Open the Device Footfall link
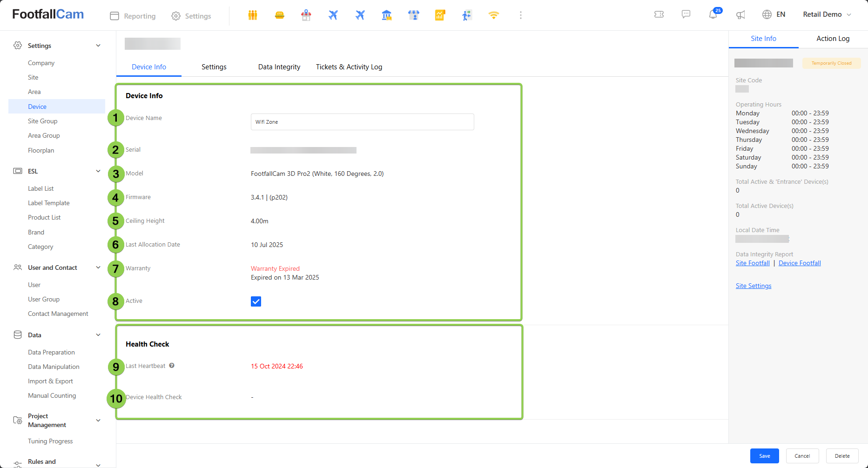Image resolution: width=868 pixels, height=468 pixels. [x=800, y=263]
